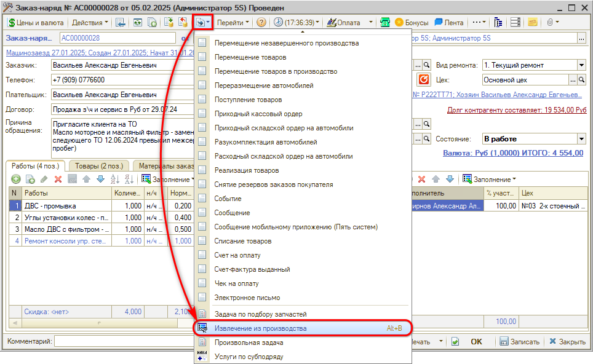Click the Лента chat icon
The width and height of the screenshot is (593, 364).
point(439,22)
